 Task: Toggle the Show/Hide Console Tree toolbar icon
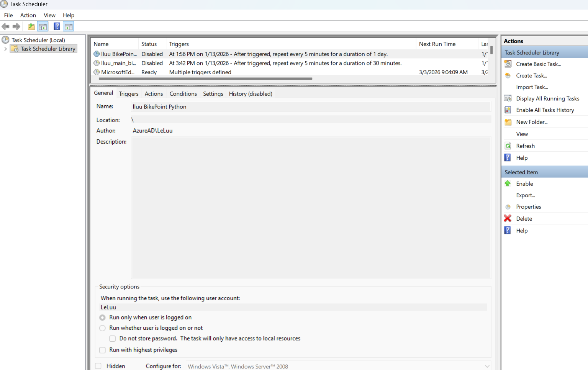point(43,26)
